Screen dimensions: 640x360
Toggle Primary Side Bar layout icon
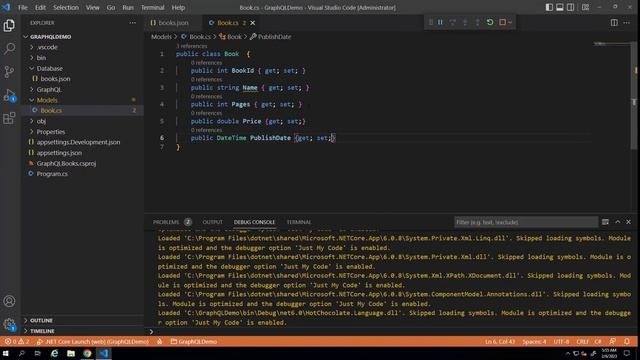[549, 7]
